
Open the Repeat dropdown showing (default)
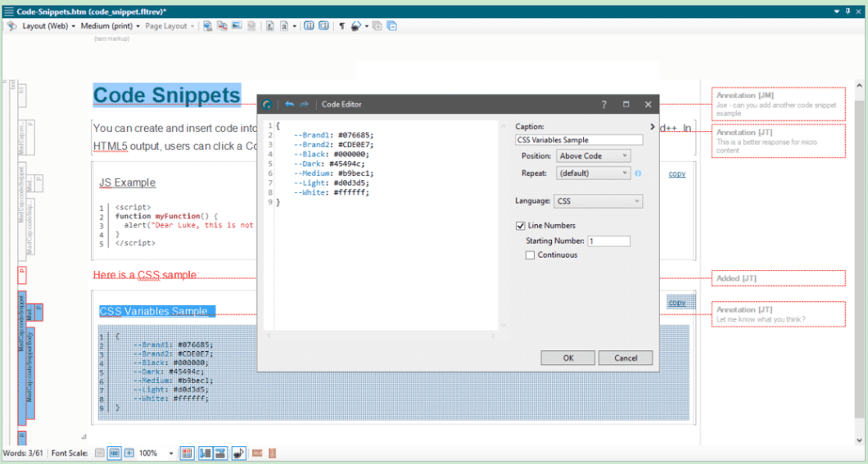click(593, 173)
